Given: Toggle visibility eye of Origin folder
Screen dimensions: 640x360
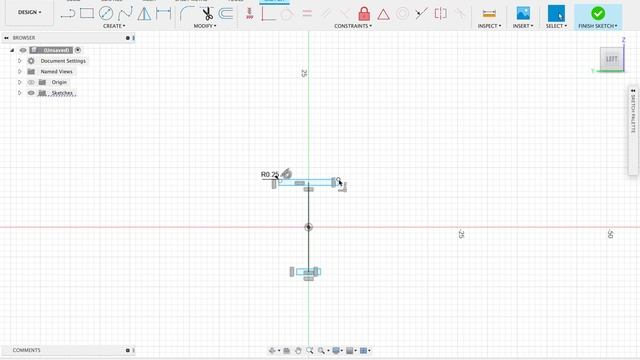Looking at the screenshot, I should click(x=31, y=82).
